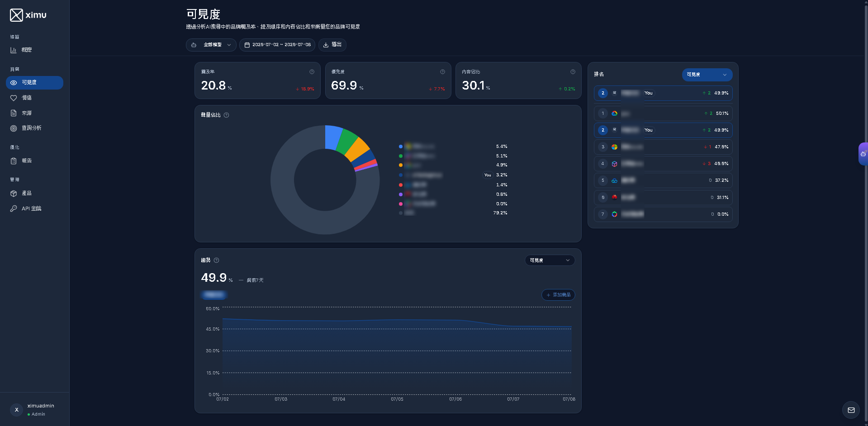Expand the 全部模型 model dropdown
868x426 pixels.
pyautogui.click(x=211, y=45)
